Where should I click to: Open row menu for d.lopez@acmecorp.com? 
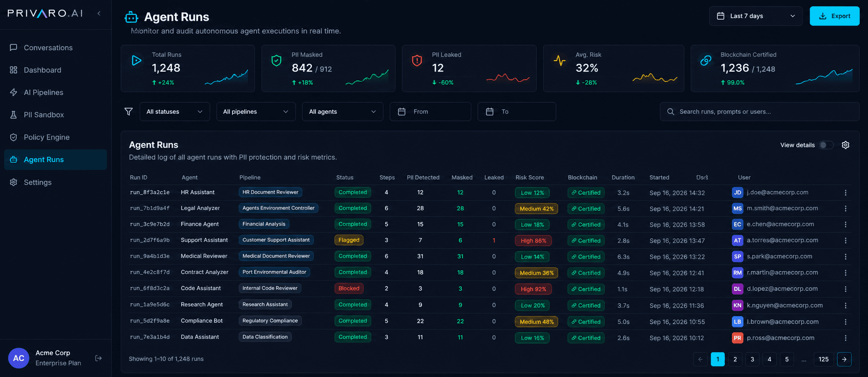point(846,289)
